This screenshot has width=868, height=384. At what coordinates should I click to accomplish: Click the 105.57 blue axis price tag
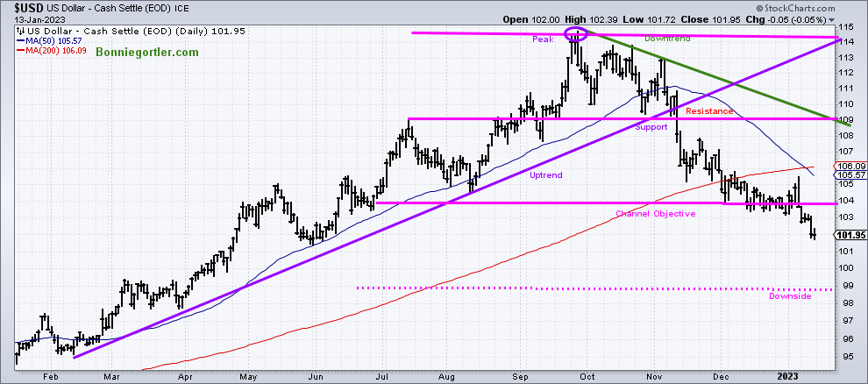coord(851,174)
